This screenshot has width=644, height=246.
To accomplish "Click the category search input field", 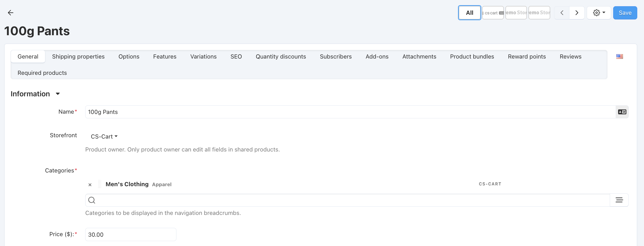I will [x=348, y=200].
